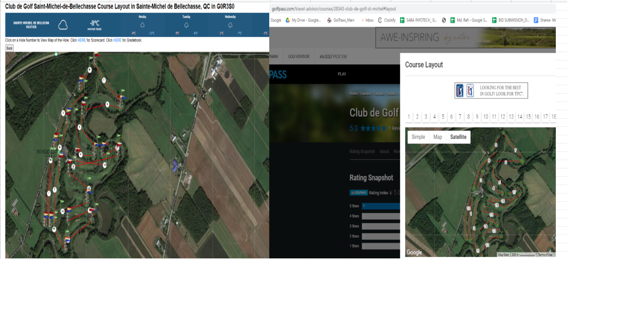Screen dimensions: 644x309
Task: Click hole 10 marker on Google satellite map
Action: coord(469,208)
